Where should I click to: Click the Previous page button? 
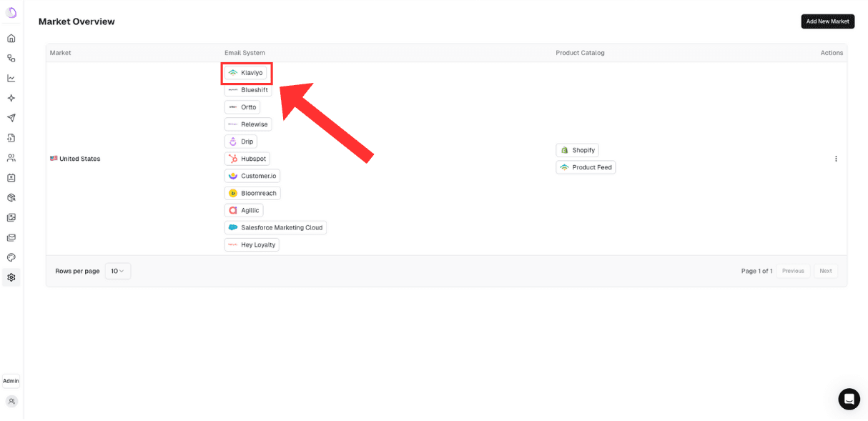tap(793, 271)
